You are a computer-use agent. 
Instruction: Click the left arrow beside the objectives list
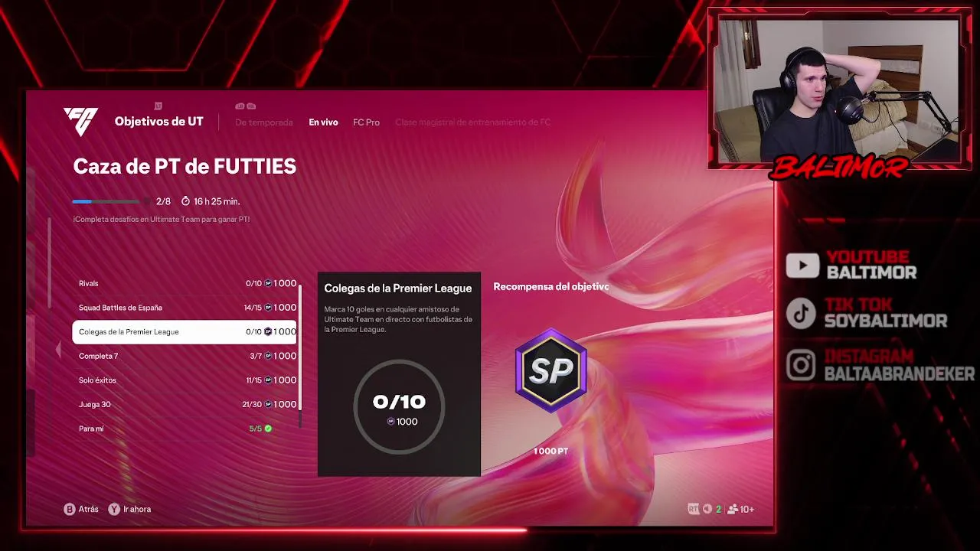point(58,350)
